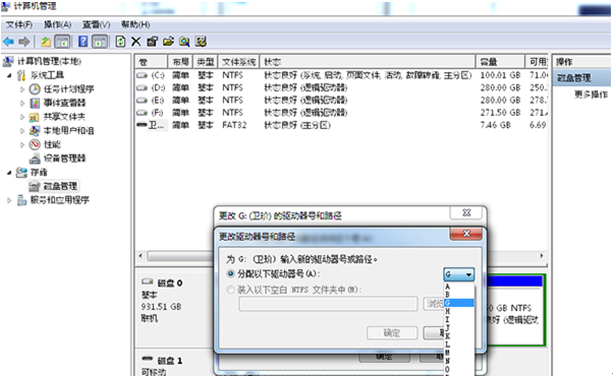Viewport: 613px width, 379px height.
Task: Toggle the show/hide action pane toolbar icon
Action: 100,41
